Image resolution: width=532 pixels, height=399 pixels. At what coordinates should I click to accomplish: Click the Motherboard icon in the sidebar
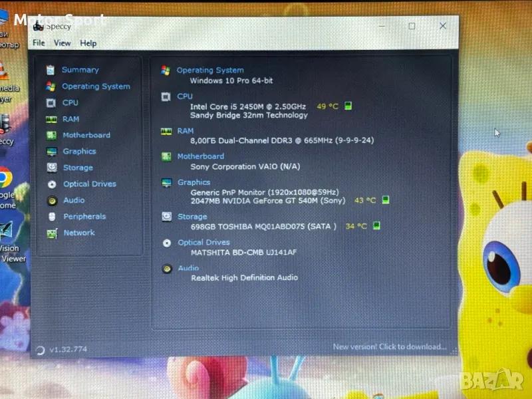tap(51, 135)
